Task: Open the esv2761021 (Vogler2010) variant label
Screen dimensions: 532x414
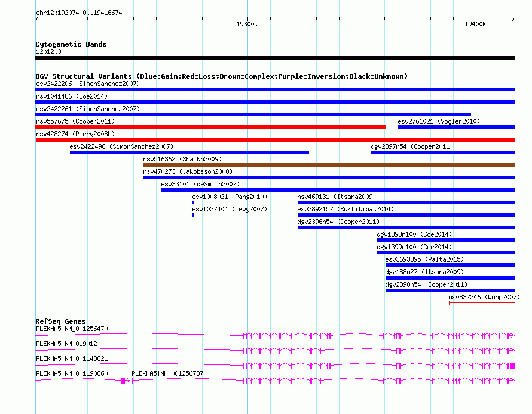Action: [439, 121]
